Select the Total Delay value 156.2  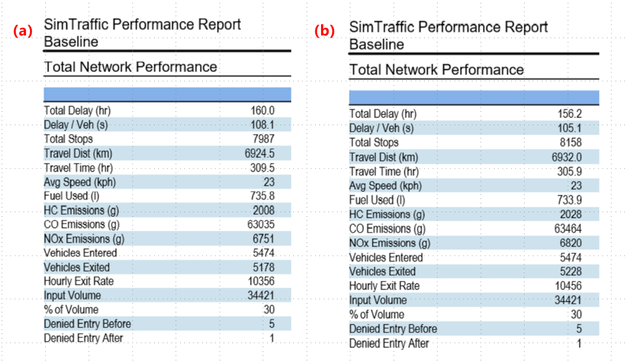pos(569,114)
